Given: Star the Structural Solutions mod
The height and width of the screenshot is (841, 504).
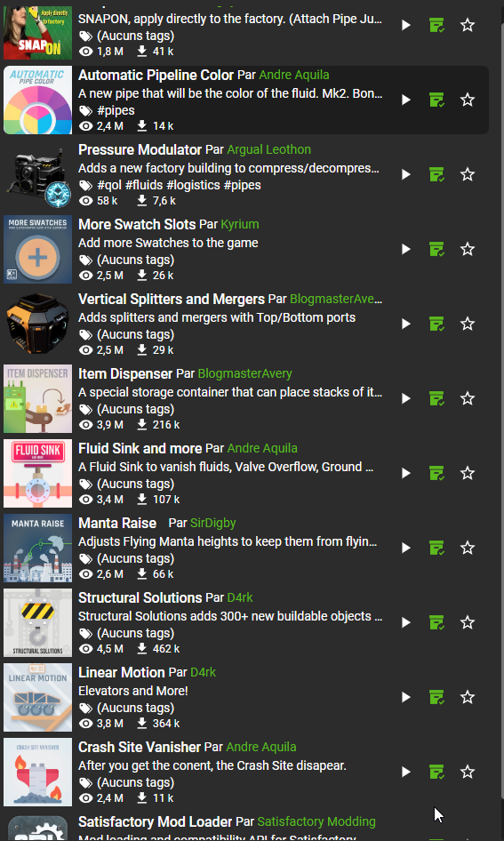Looking at the screenshot, I should (x=468, y=622).
